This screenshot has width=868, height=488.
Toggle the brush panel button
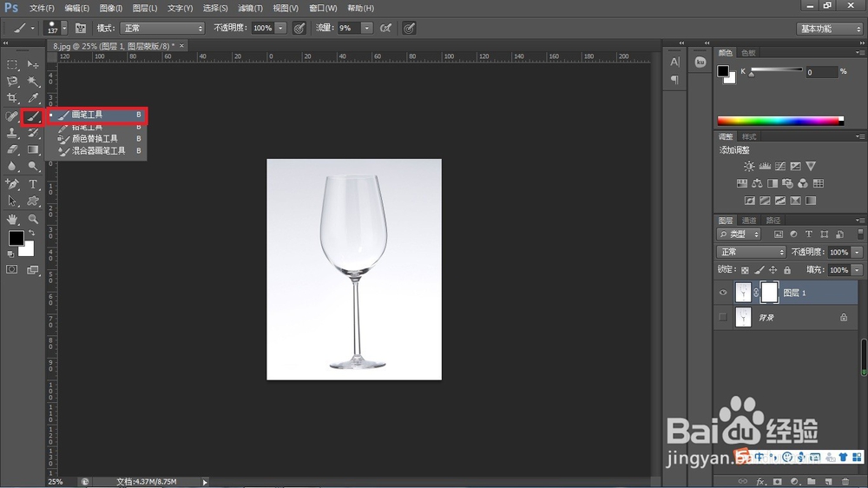coord(81,28)
